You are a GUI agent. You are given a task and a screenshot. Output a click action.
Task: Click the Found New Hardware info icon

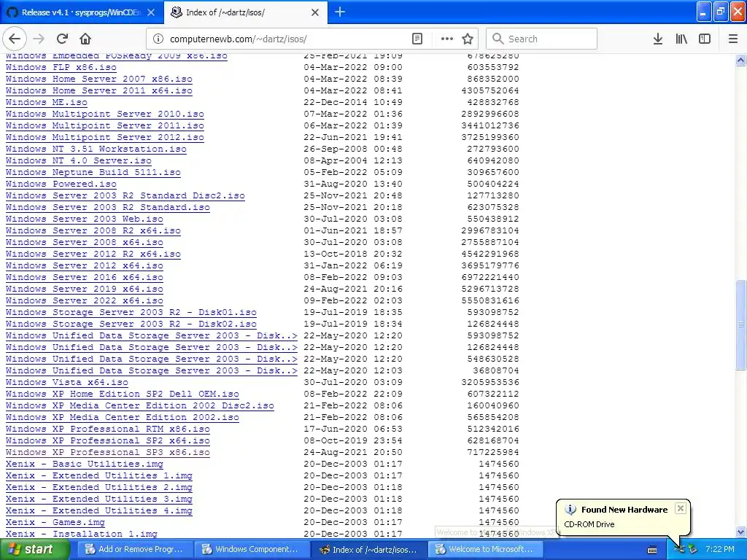570,510
